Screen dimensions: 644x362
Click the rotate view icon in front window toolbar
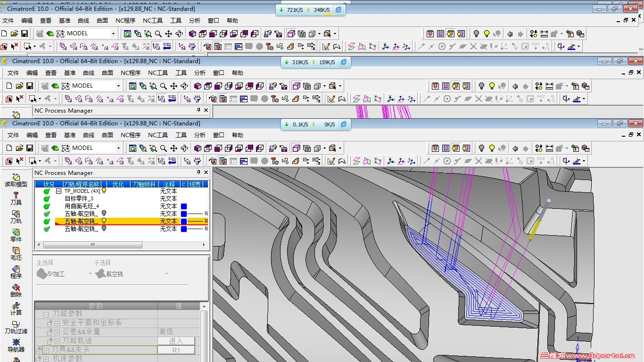pos(184,148)
